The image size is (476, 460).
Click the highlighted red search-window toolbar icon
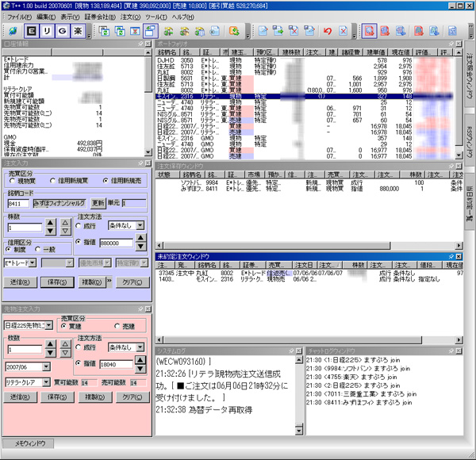point(369,31)
